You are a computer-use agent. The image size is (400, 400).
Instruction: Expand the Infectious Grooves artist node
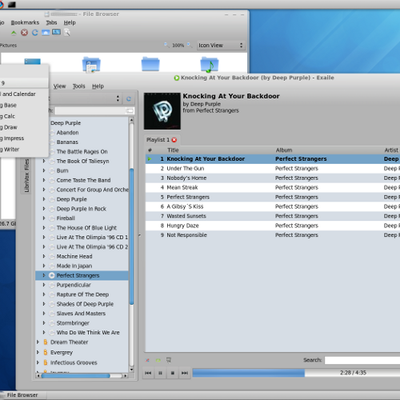pyautogui.click(x=38, y=362)
